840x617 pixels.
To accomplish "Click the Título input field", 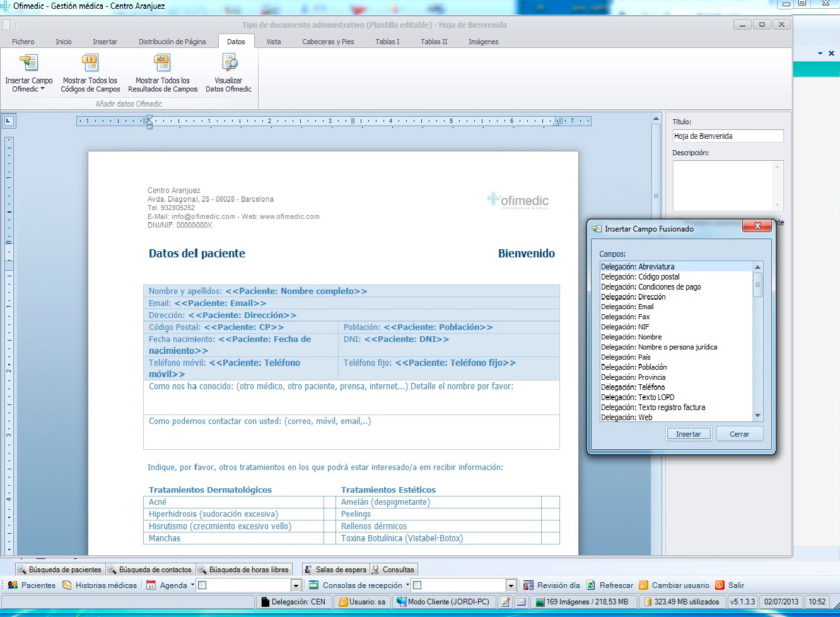I will tap(728, 136).
